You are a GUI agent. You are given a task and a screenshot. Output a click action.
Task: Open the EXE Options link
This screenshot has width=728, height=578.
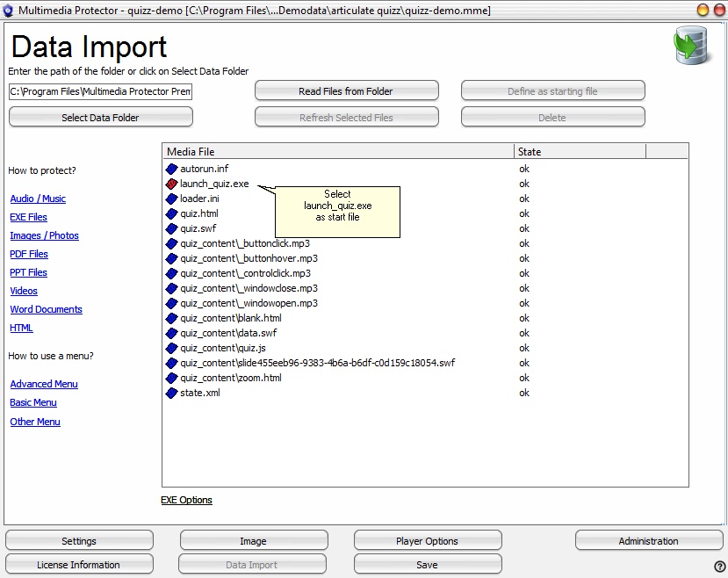pyautogui.click(x=186, y=500)
